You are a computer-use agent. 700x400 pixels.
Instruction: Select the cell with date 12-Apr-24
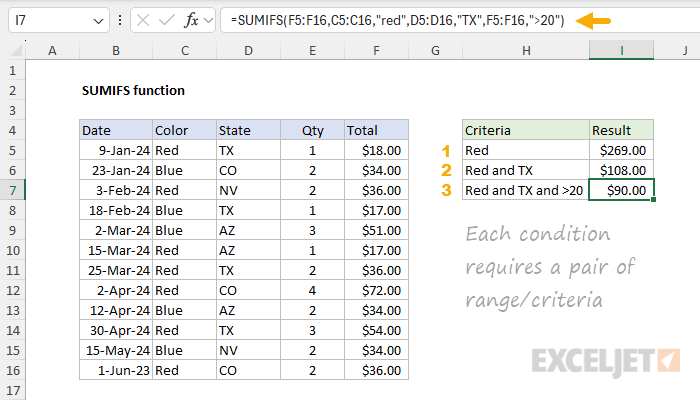pos(116,310)
